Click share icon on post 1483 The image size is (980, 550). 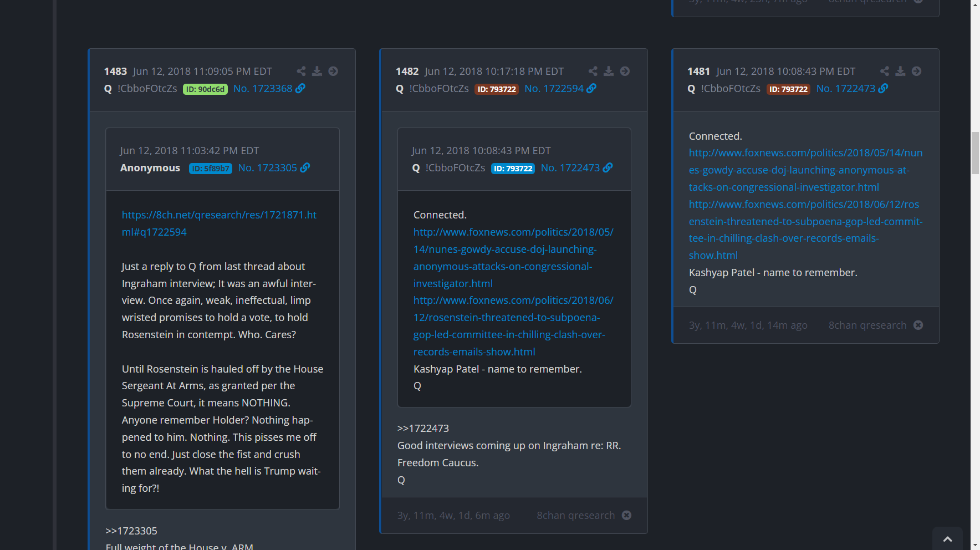point(301,71)
